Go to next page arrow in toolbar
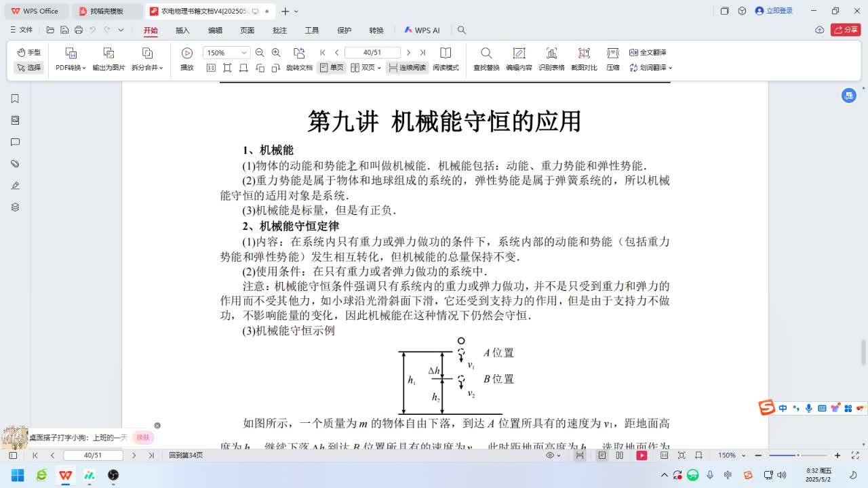 [x=408, y=53]
